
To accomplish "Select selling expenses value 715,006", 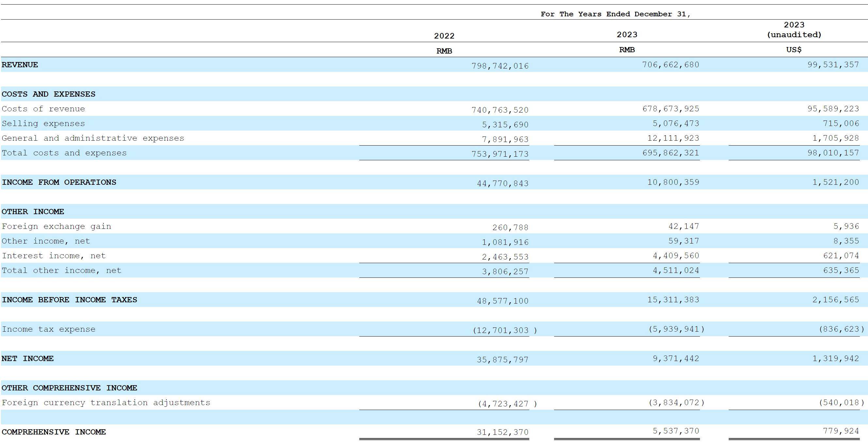I will coord(841,124).
